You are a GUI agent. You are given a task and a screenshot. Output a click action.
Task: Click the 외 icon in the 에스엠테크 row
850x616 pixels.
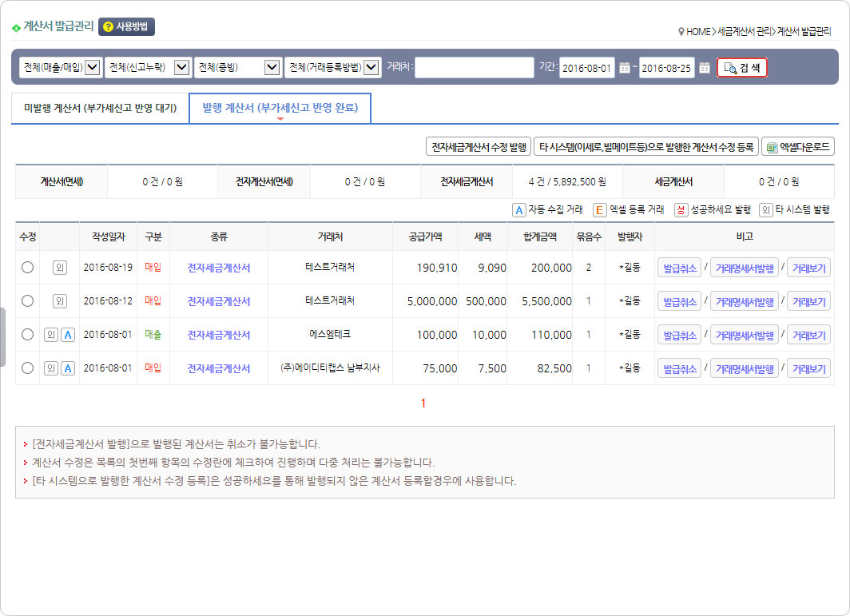51,335
